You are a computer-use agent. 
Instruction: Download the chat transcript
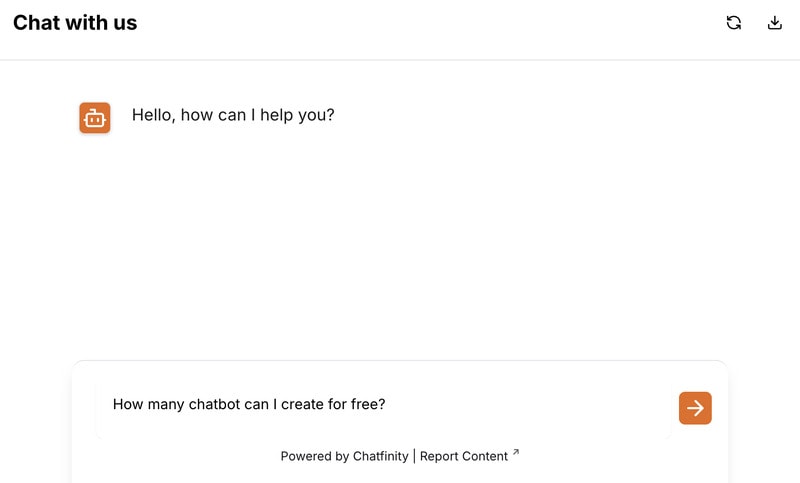point(774,23)
